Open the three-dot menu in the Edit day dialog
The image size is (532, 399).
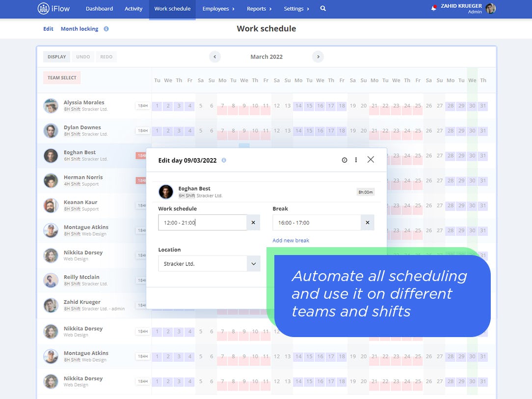(356, 160)
